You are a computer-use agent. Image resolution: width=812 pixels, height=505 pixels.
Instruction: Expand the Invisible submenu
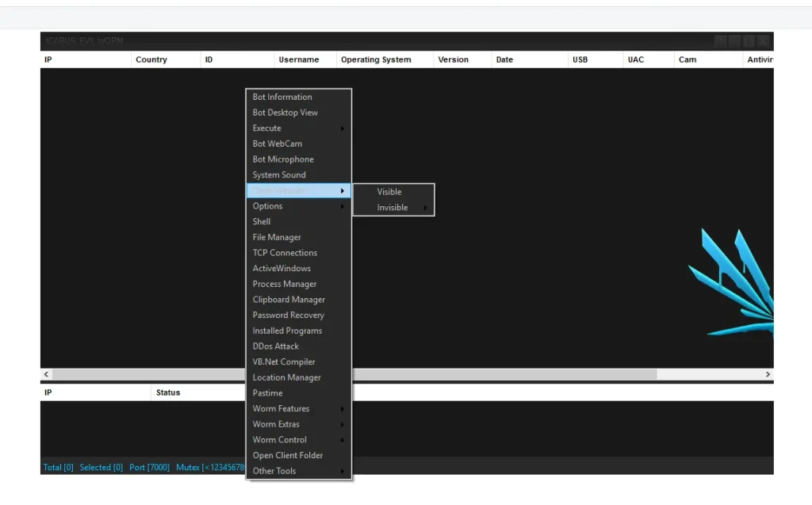[x=391, y=207]
